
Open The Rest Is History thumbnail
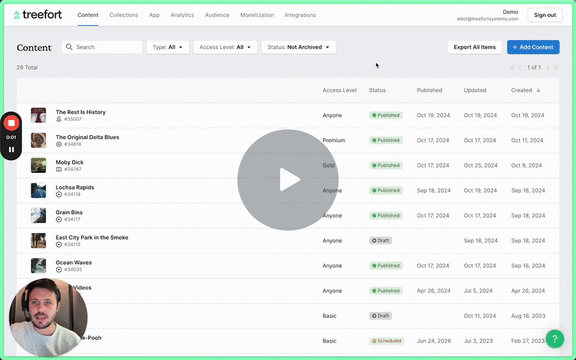[x=38, y=115]
